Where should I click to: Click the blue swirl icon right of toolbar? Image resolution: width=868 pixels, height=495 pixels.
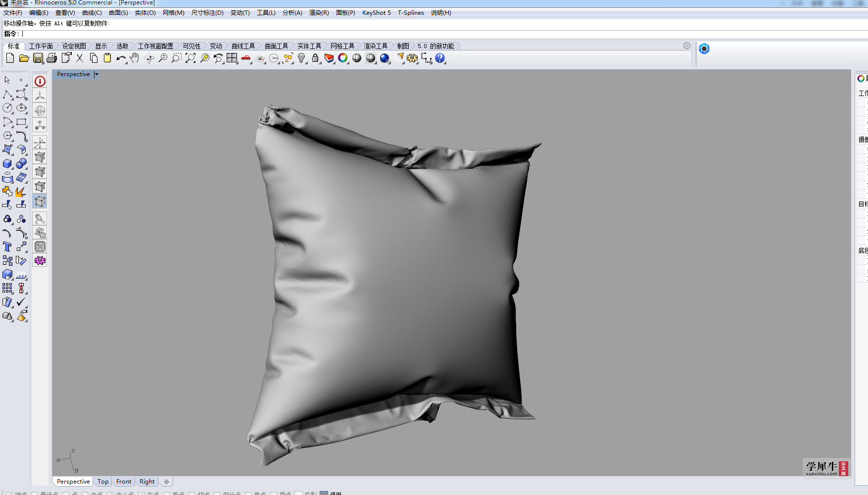(x=704, y=49)
